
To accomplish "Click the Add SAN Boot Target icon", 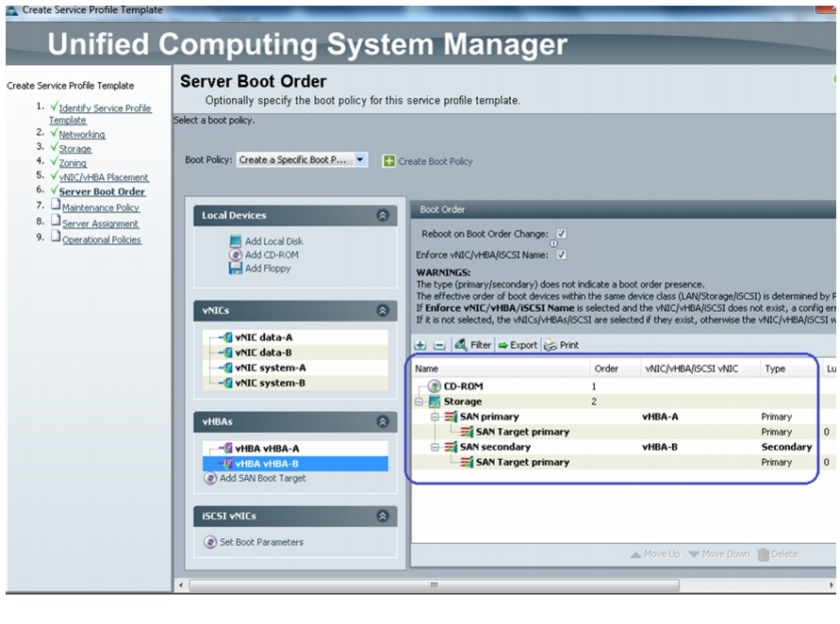I will (210, 478).
